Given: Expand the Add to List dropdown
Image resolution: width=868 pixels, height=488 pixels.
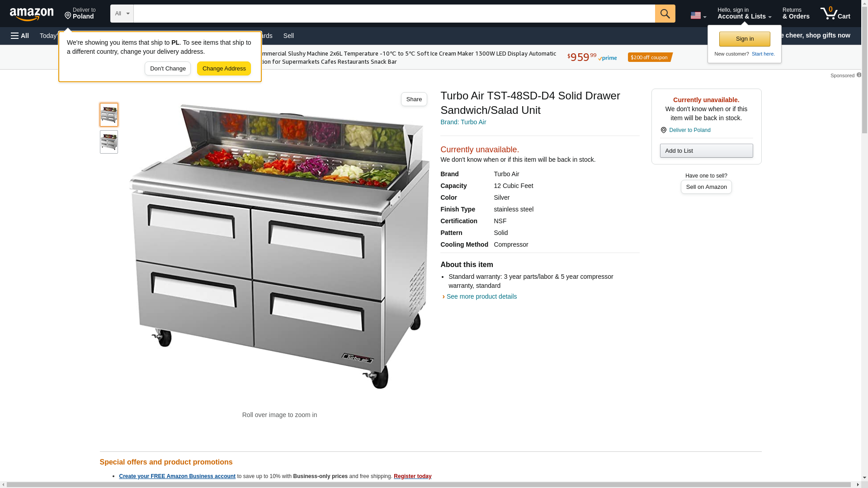Looking at the screenshot, I should click(x=706, y=150).
